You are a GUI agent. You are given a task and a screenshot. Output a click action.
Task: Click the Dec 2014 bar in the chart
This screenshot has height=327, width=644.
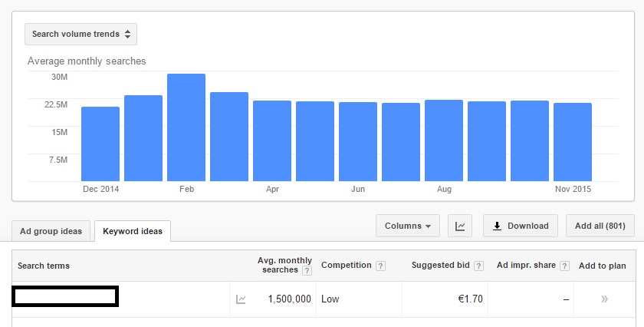pos(100,144)
